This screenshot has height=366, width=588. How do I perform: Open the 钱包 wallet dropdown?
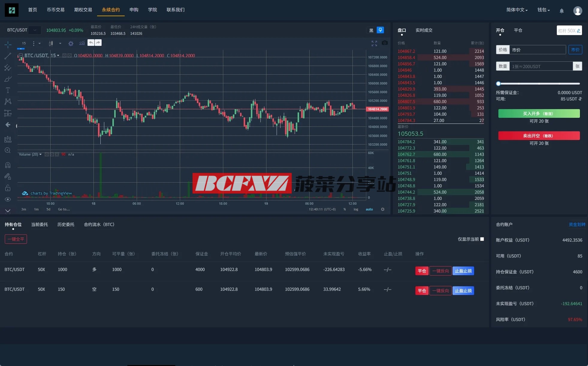[x=543, y=10]
